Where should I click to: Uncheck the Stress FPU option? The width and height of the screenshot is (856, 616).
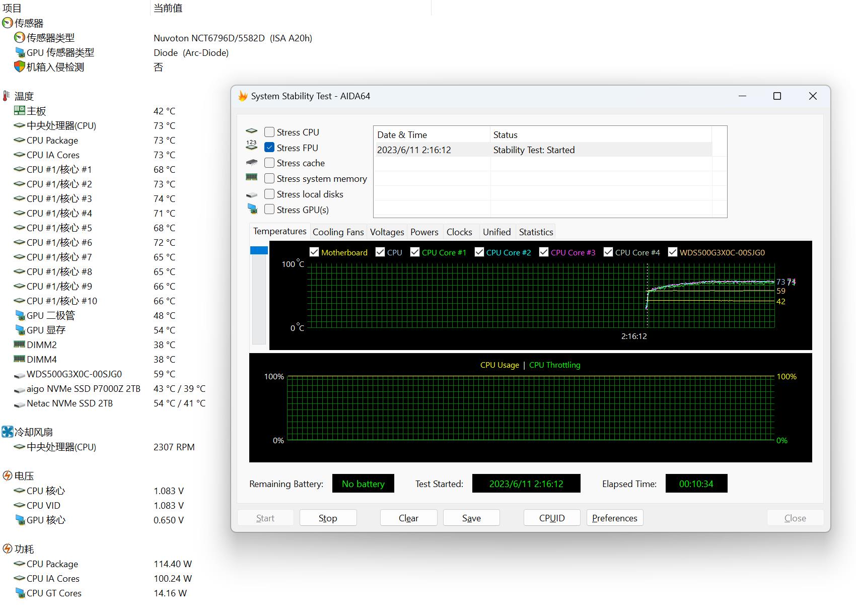(269, 148)
